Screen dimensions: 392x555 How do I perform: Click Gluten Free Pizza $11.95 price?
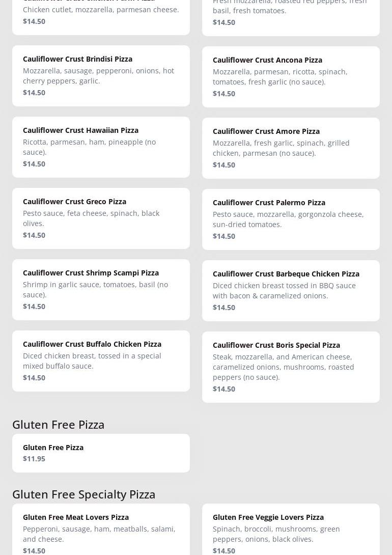pyautogui.click(x=34, y=459)
